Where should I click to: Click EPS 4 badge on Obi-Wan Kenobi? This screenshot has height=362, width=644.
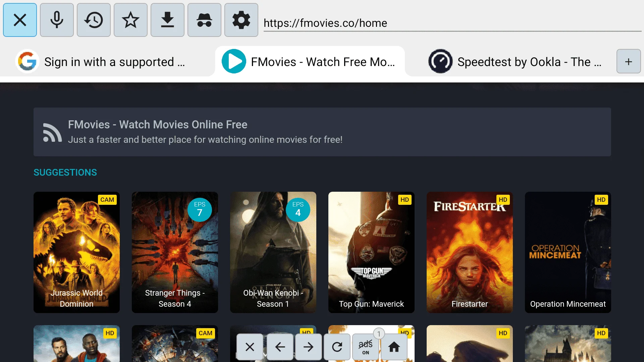pos(298,209)
